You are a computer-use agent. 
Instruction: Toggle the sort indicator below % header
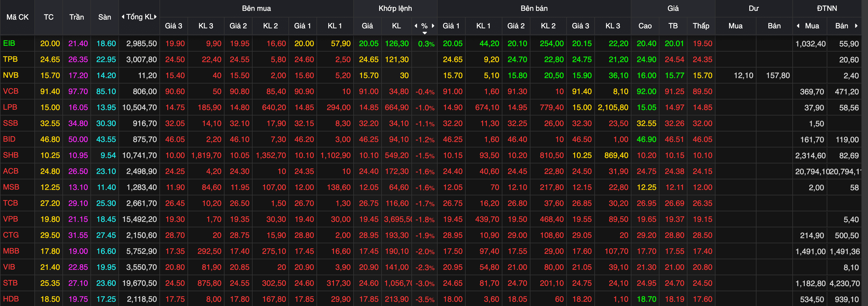point(425,33)
